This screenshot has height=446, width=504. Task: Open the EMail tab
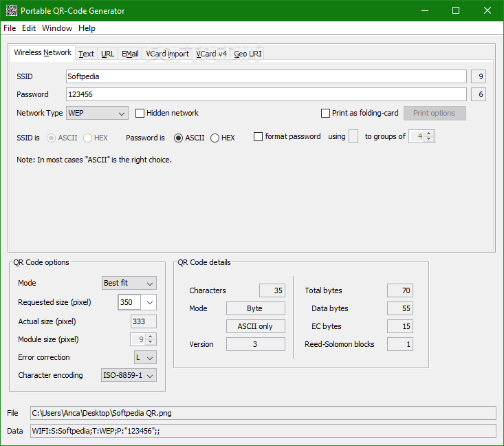click(x=130, y=54)
